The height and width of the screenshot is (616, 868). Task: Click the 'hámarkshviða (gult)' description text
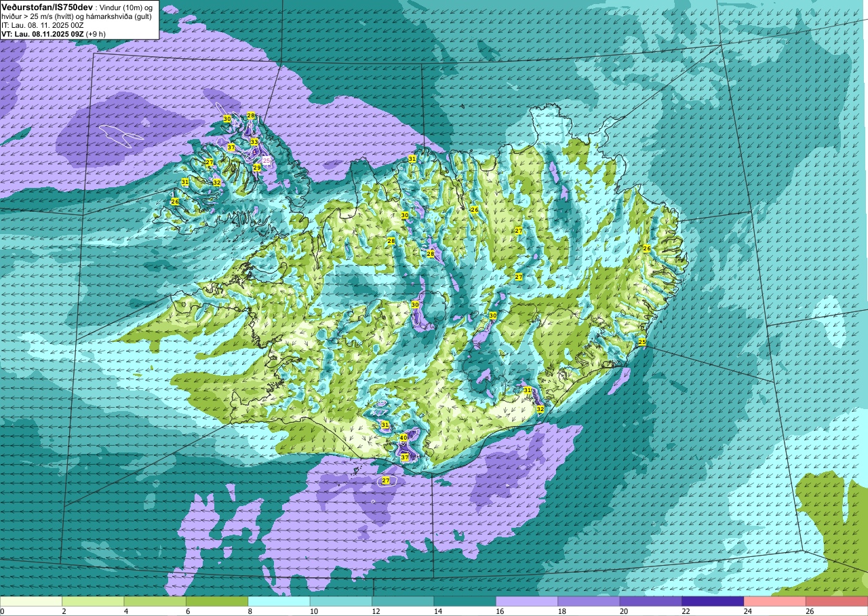(x=120, y=16)
